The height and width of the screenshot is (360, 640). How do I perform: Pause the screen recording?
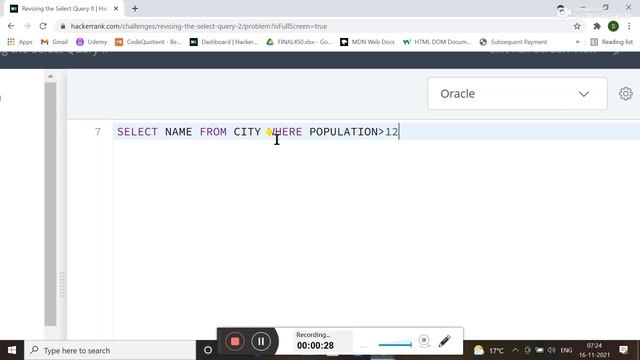(261, 341)
